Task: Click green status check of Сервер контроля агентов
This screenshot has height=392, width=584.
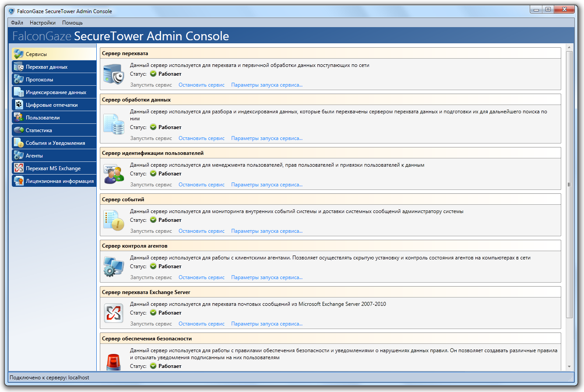Action: coord(153,266)
